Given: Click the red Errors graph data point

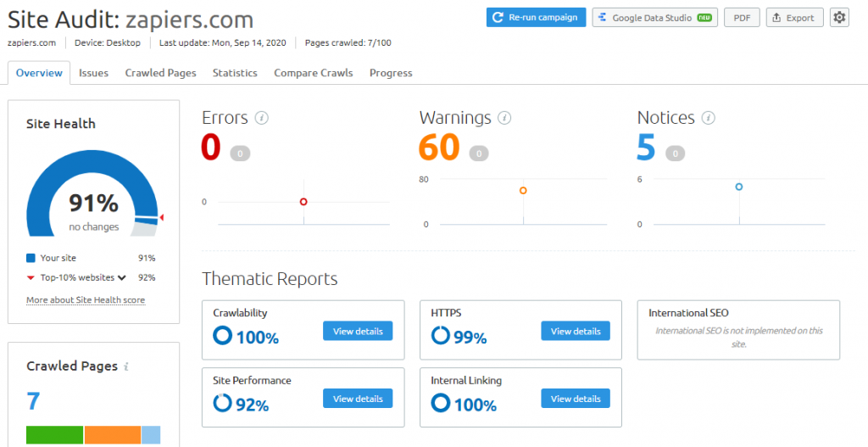Looking at the screenshot, I should pos(303,202).
